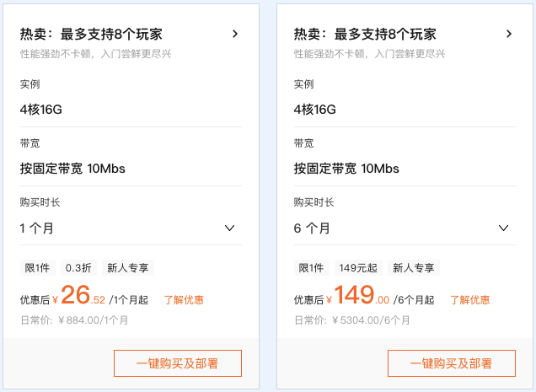Click the 0.3折 discount tag

tap(80, 268)
